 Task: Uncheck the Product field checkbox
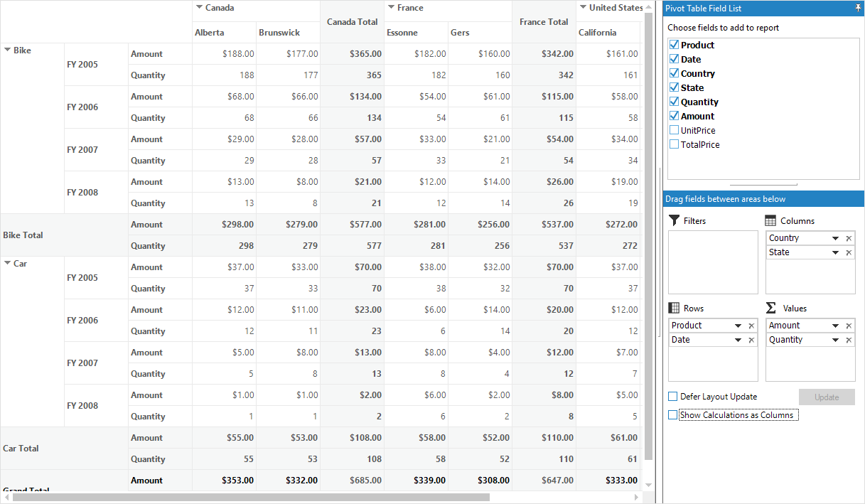click(x=675, y=45)
